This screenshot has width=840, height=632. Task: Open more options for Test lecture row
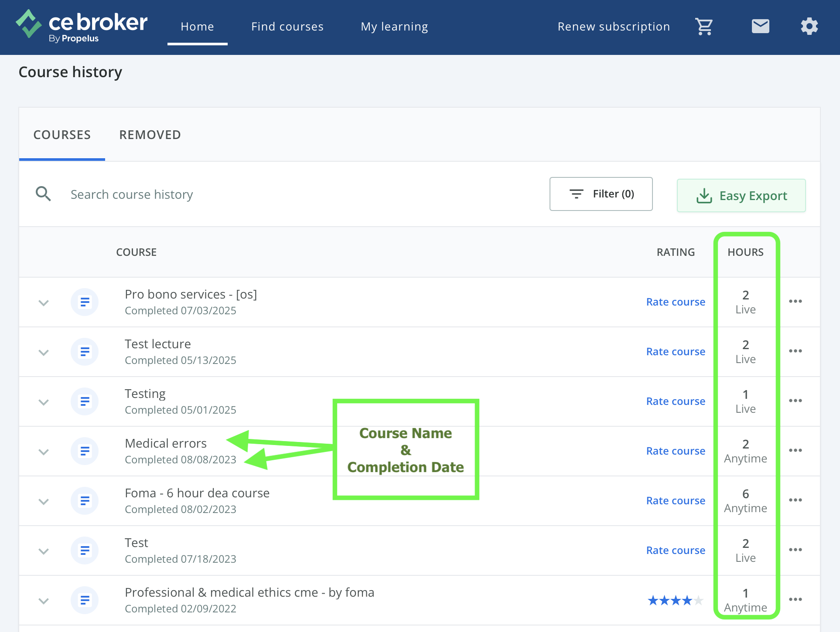(x=795, y=351)
